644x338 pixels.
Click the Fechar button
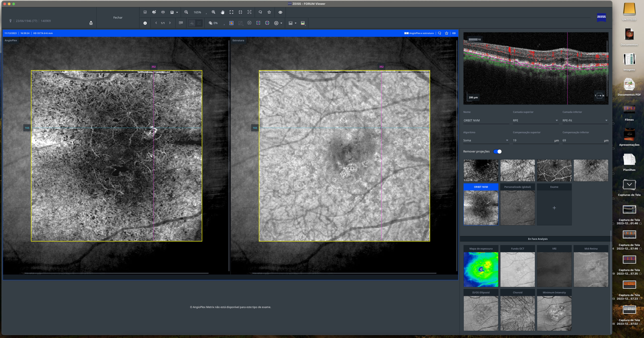118,18
